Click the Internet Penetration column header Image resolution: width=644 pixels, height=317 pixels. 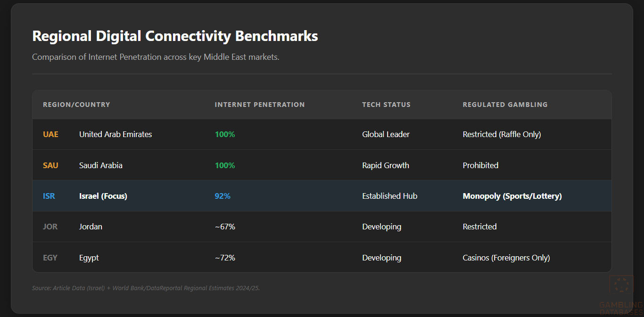pos(260,105)
